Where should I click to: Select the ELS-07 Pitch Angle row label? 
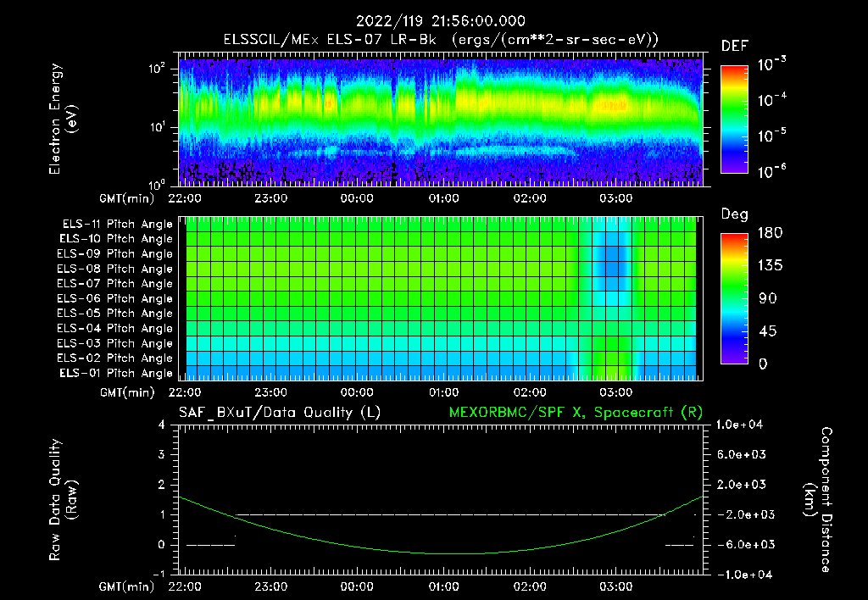[114, 283]
